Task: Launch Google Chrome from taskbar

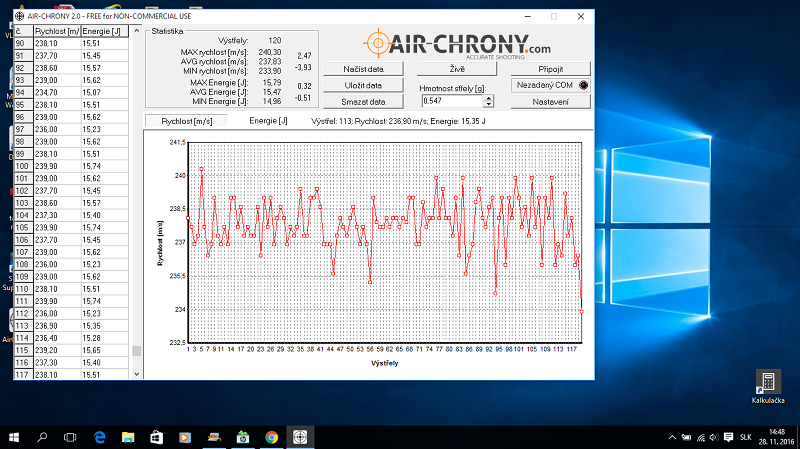Action: [271, 437]
